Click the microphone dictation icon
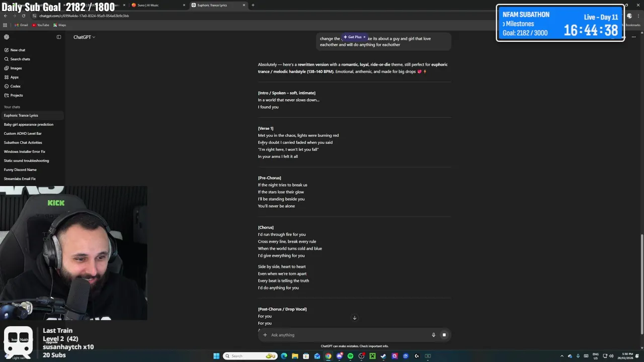644x362 pixels. pos(433,335)
